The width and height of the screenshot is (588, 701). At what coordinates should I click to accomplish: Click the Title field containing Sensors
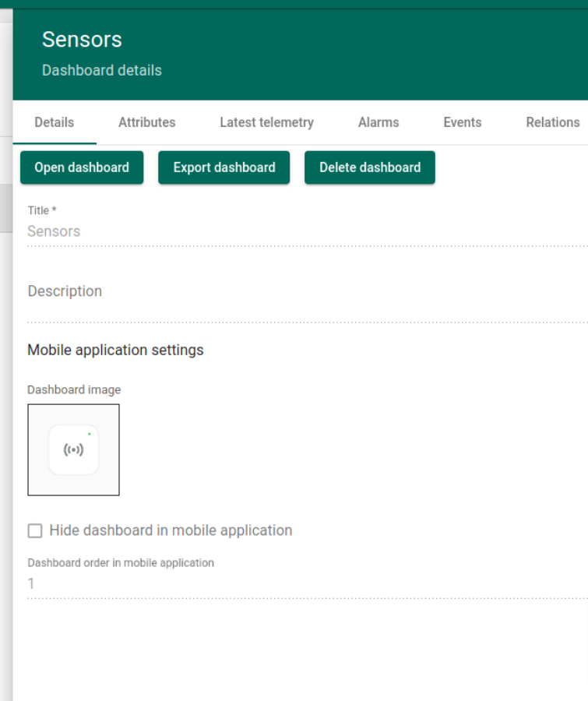tap(304, 231)
